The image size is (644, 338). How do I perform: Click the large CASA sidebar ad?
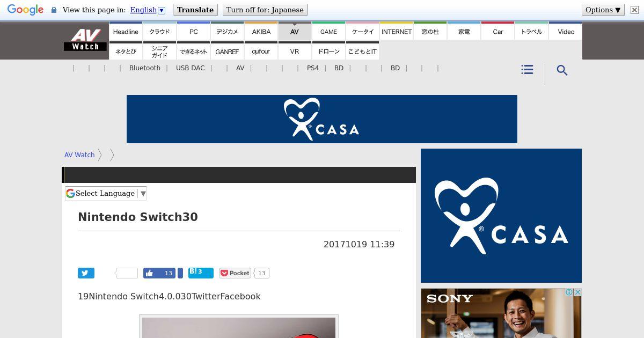click(x=501, y=216)
